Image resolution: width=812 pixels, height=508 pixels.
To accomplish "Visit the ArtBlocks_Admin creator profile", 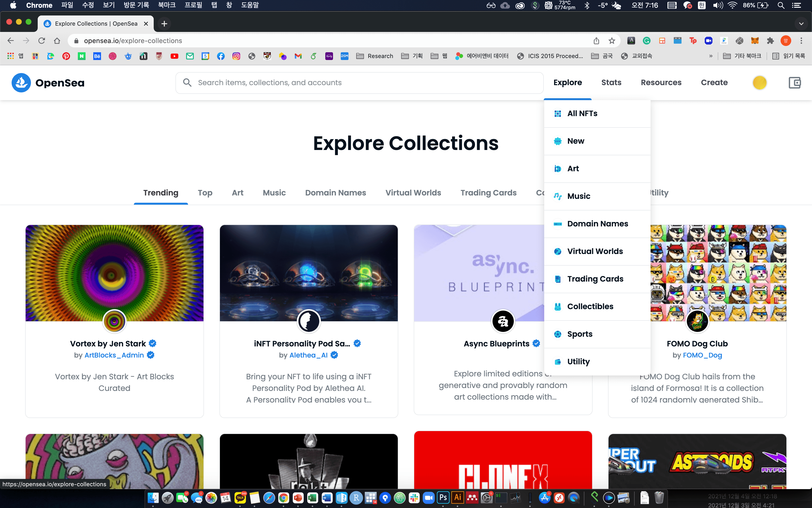I will pyautogui.click(x=114, y=355).
